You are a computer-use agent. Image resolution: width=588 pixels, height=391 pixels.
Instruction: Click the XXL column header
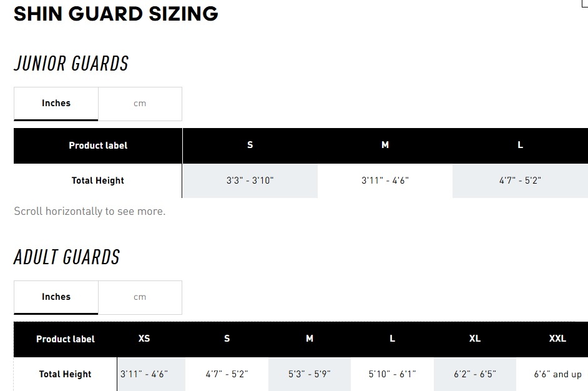(557, 339)
